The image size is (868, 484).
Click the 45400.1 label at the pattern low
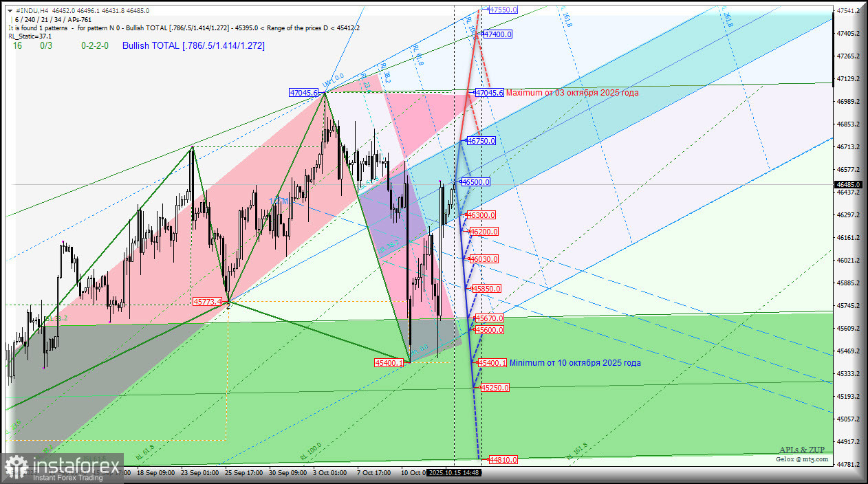click(389, 362)
